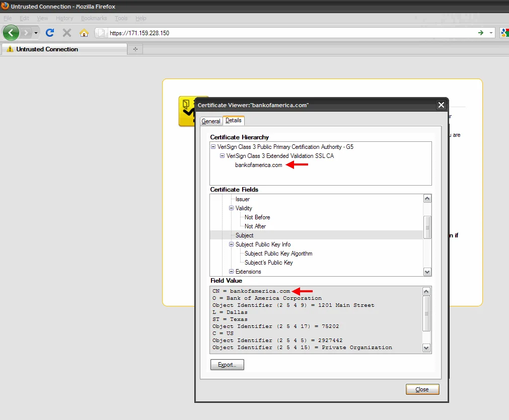Screen dimensions: 509x420
Task: Select the Untrusted Connection browser tab
Action: (x=64, y=49)
